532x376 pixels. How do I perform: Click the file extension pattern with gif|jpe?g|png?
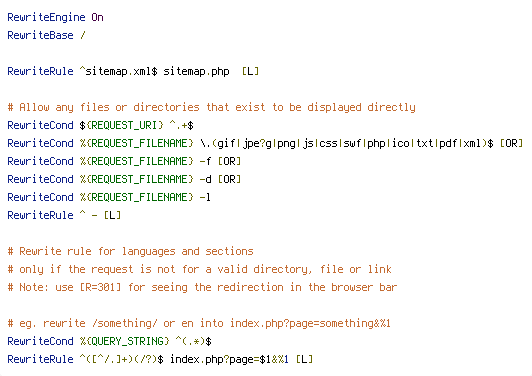pos(347,144)
